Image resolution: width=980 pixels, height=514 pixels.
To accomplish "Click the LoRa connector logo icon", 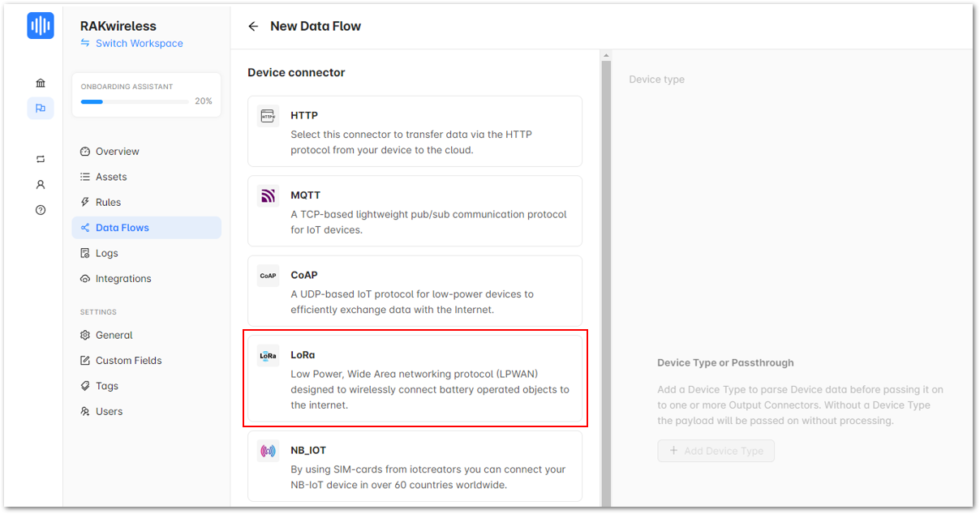I will [x=268, y=355].
